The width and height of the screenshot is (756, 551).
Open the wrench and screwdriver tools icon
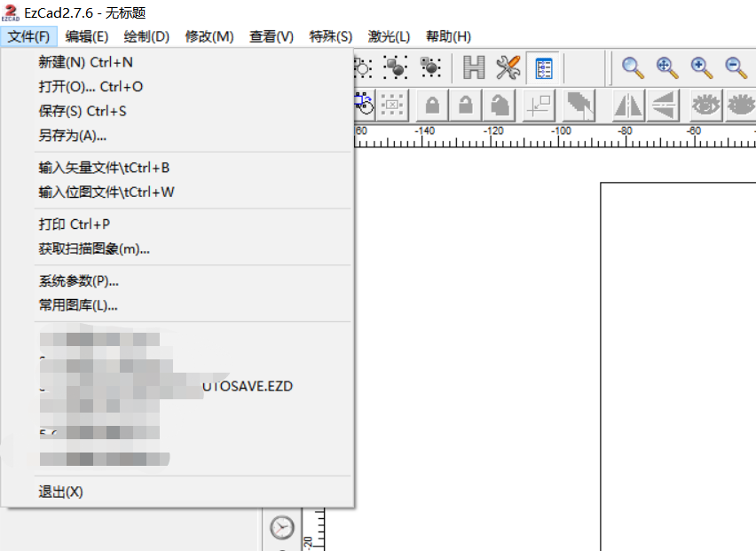point(508,67)
